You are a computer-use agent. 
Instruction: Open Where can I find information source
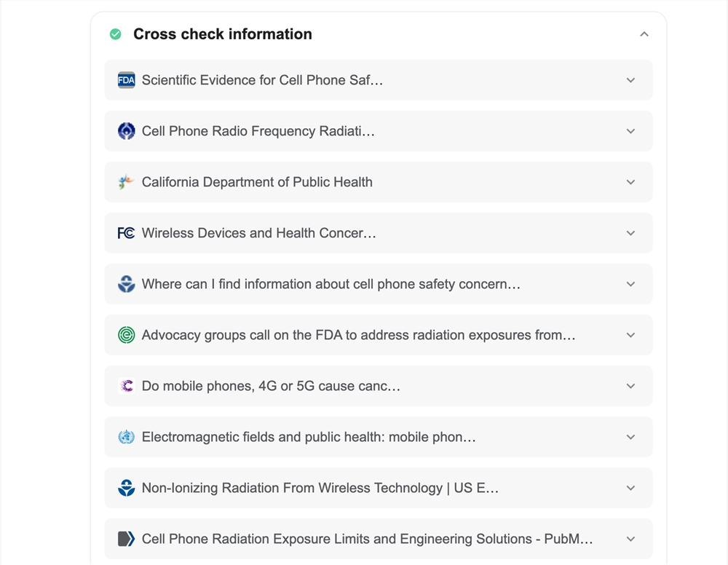click(x=379, y=284)
